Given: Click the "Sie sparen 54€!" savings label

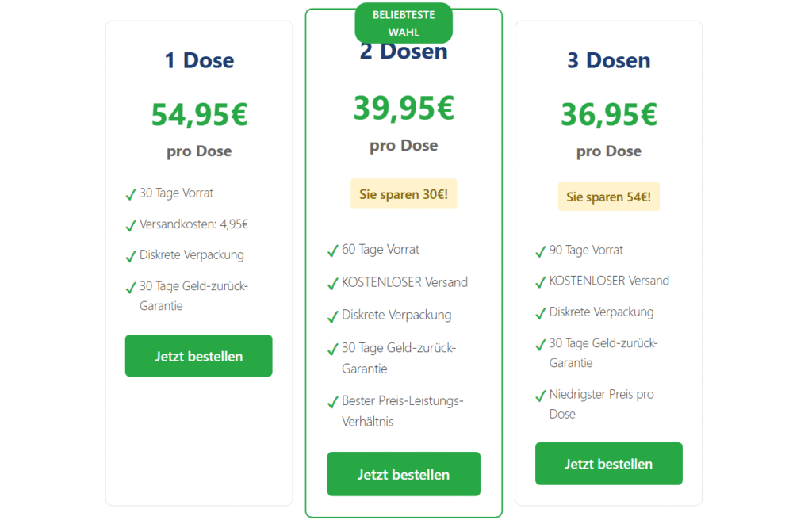Looking at the screenshot, I should [609, 197].
